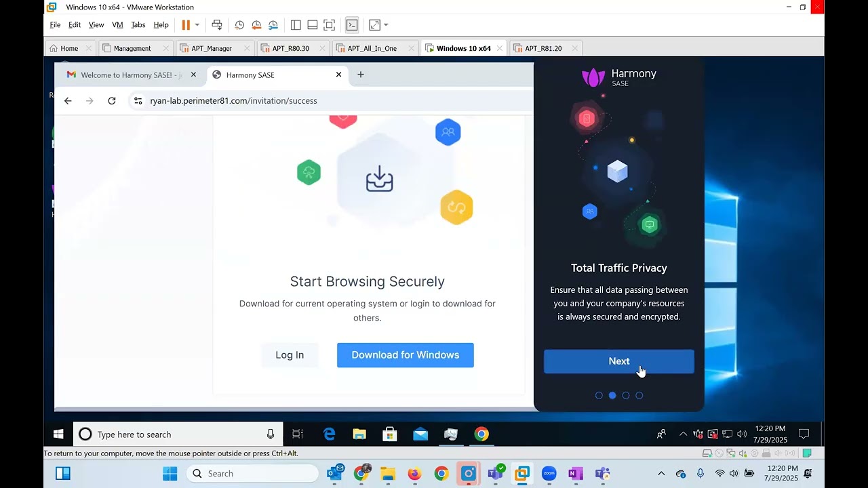
Task: Open Chrome from the Windows 10 VM taskbar
Action: 481,434
